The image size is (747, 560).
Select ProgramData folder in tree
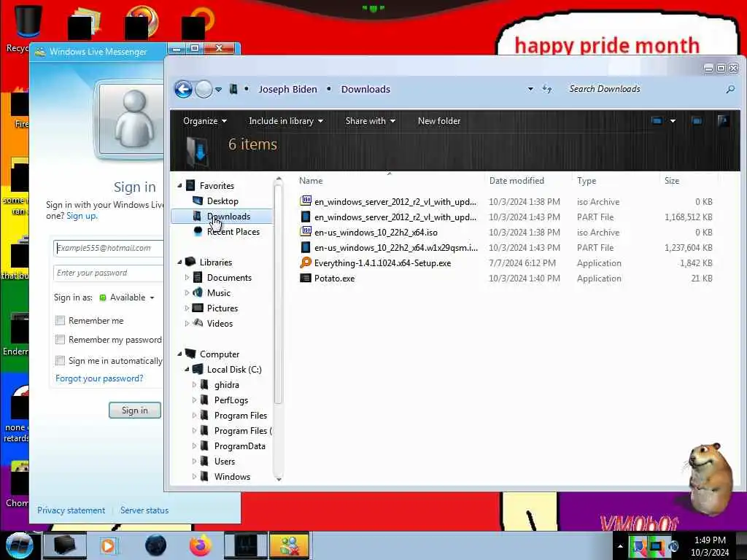pyautogui.click(x=239, y=446)
